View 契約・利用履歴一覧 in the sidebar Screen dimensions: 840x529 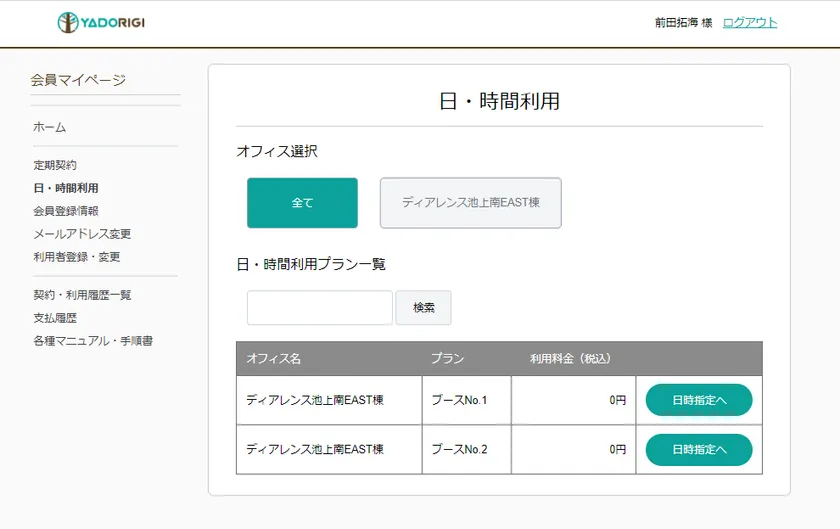point(82,295)
